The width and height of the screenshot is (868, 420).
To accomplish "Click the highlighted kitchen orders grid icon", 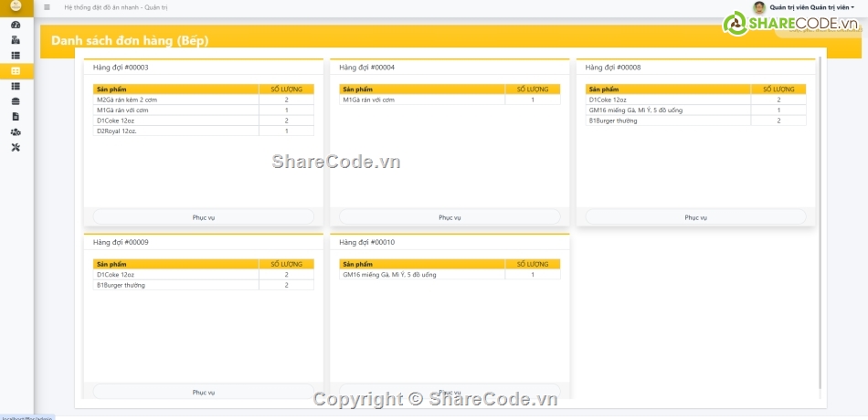I will coord(16,70).
